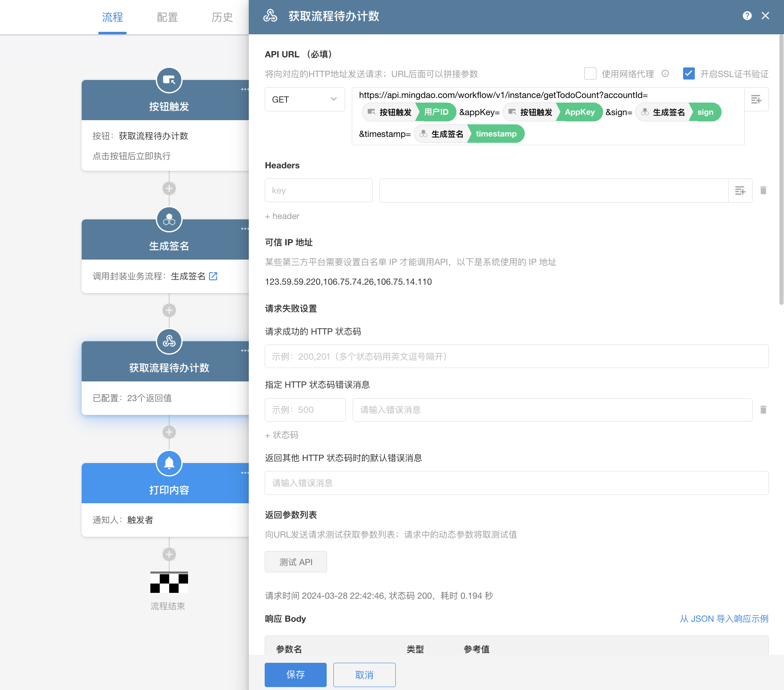Delete the header row
Screen dimensions: 784x690
click(x=763, y=191)
